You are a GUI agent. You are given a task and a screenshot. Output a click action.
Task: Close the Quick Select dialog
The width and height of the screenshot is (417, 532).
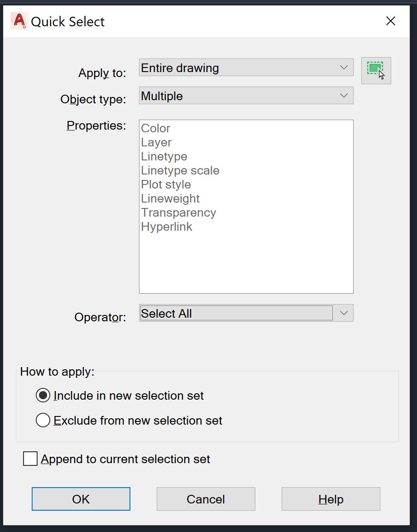tap(391, 21)
